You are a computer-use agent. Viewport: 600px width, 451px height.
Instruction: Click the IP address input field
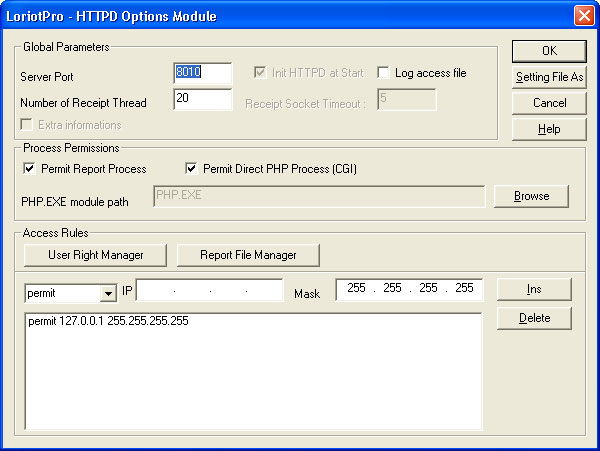pyautogui.click(x=209, y=290)
